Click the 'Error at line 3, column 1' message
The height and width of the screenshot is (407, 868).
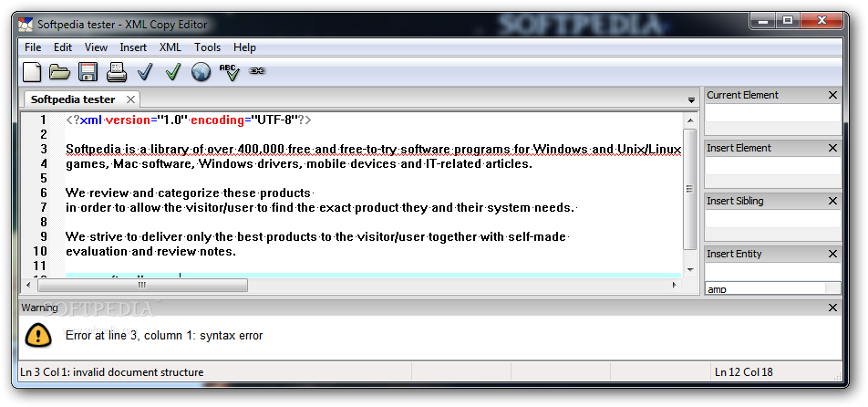click(x=164, y=336)
